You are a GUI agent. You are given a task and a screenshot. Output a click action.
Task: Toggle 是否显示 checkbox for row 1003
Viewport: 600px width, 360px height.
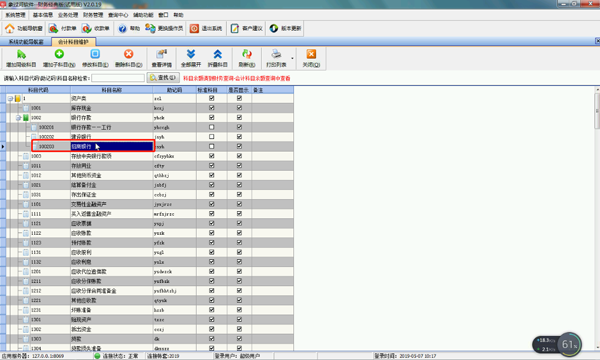click(239, 156)
